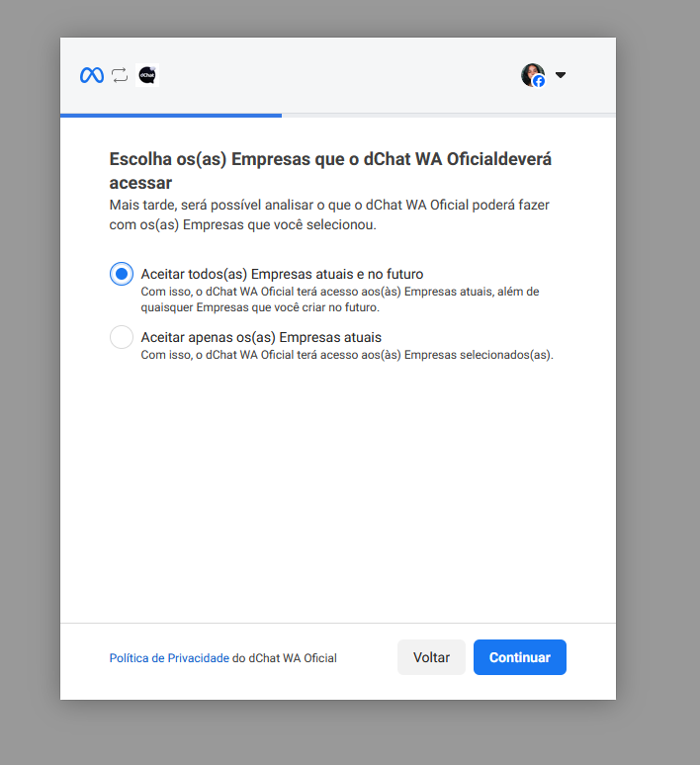Open the account switcher dropdown arrow
The image size is (700, 765).
561,75
